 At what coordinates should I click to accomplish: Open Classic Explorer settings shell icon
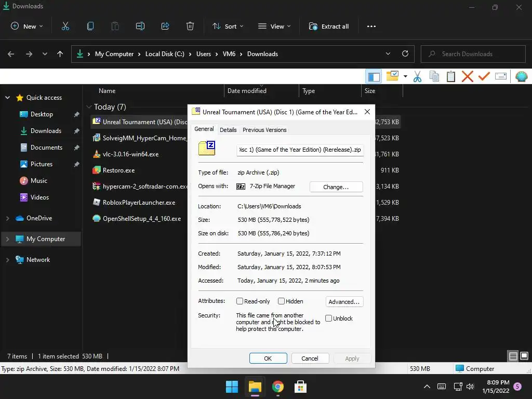pos(521,77)
